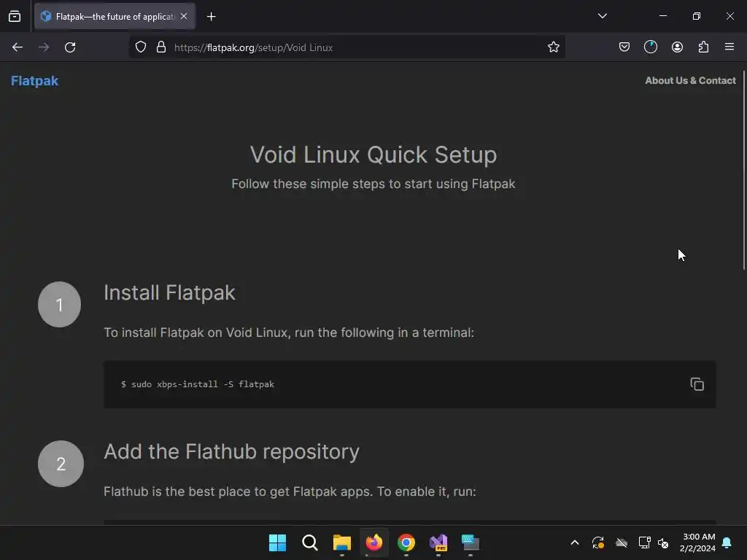Open Windows Start menu
The height and width of the screenshot is (560, 747).
(x=277, y=542)
